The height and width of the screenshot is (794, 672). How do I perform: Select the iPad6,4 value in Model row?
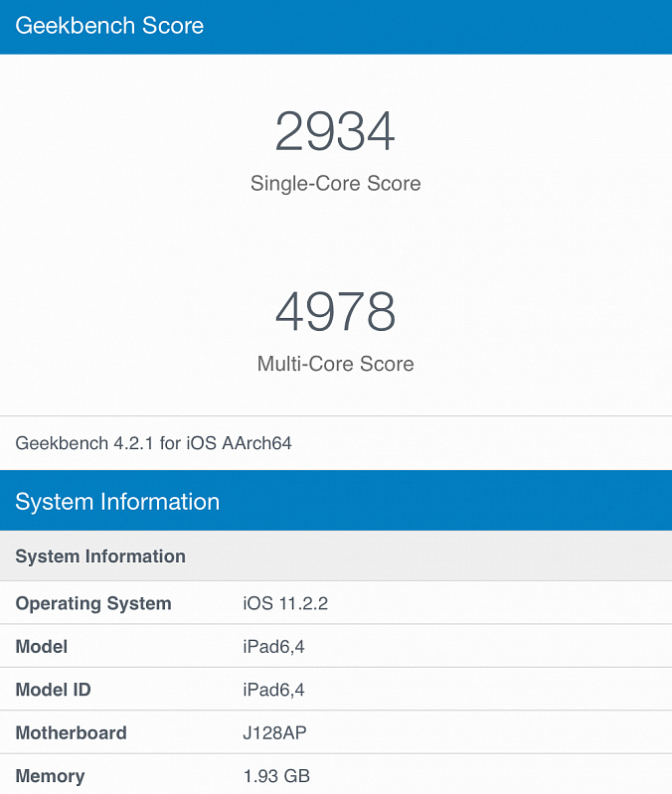(x=273, y=647)
